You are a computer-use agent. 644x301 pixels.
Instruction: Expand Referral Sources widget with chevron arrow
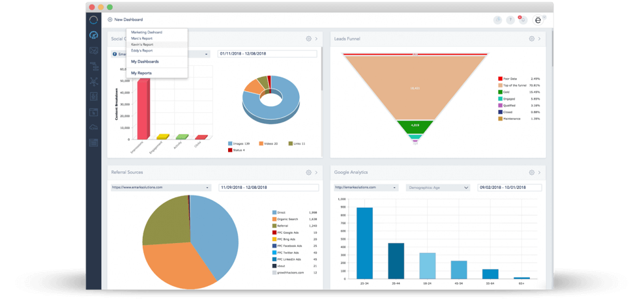[316, 173]
